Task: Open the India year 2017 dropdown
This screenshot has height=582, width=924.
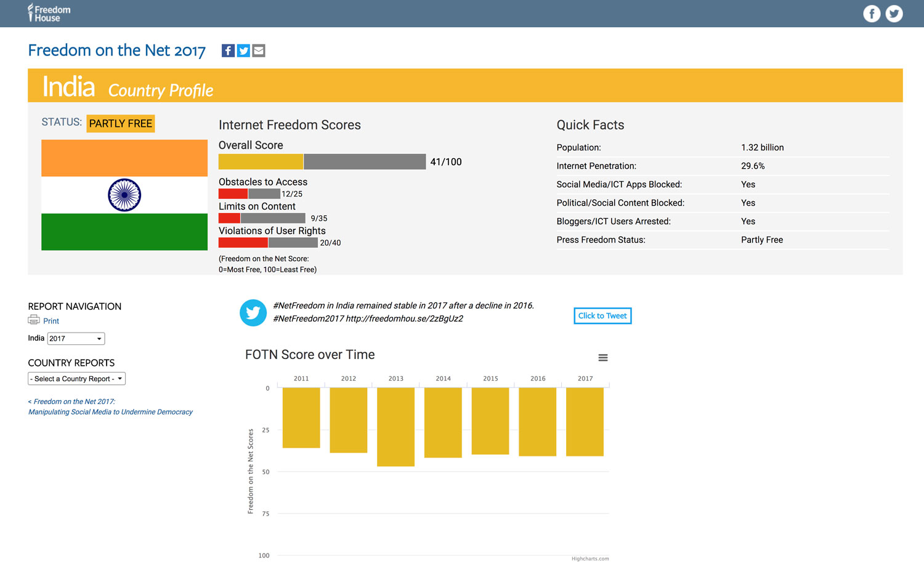Action: [x=76, y=339]
